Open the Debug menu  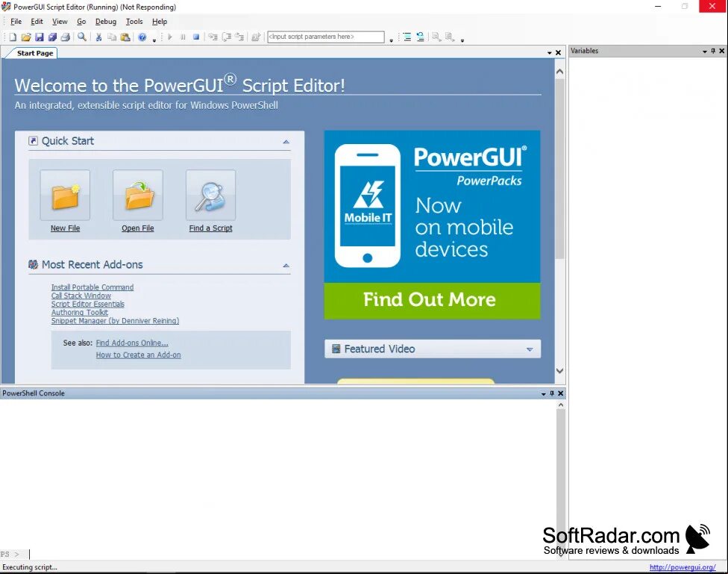click(x=106, y=22)
